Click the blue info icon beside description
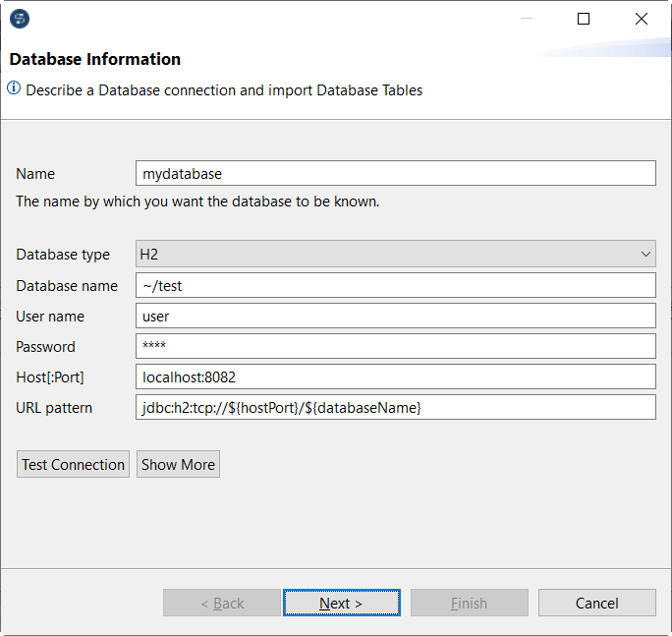The width and height of the screenshot is (672, 636). click(x=14, y=88)
